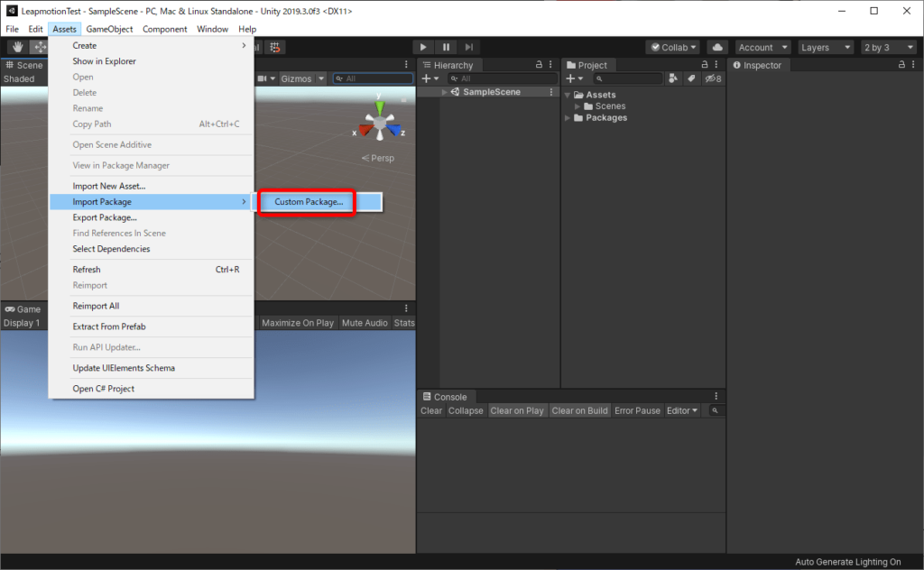This screenshot has width=924, height=570.
Task: Open the Console panel's three-dot options menu
Action: click(716, 396)
